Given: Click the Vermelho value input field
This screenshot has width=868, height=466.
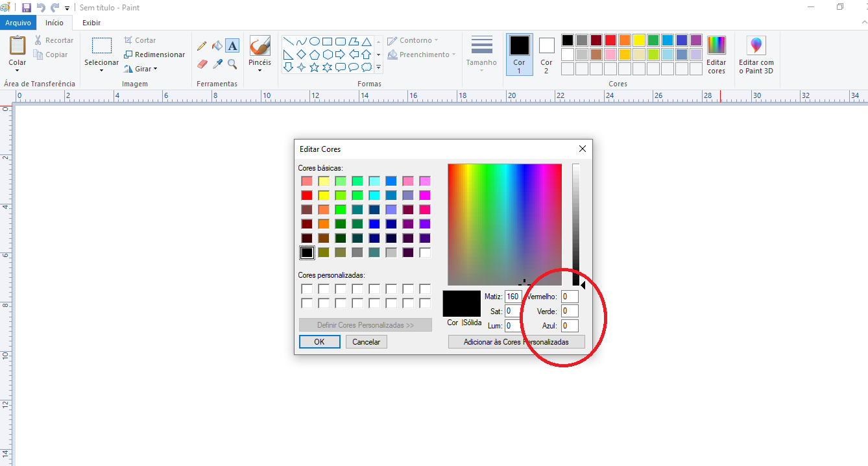Looking at the screenshot, I should [x=570, y=297].
